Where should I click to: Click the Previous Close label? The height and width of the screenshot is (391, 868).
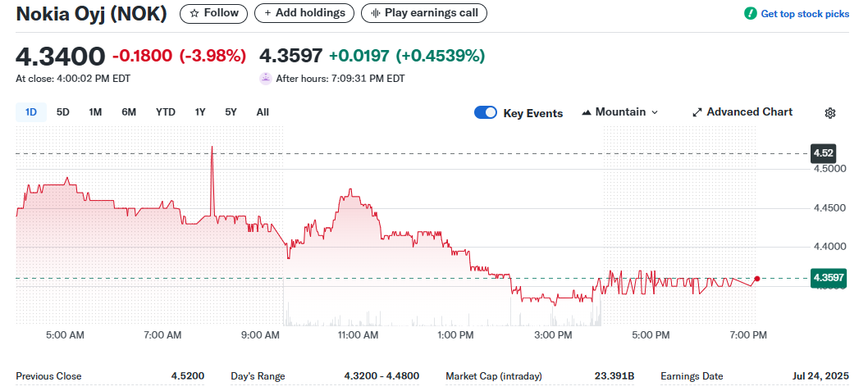[x=48, y=376]
